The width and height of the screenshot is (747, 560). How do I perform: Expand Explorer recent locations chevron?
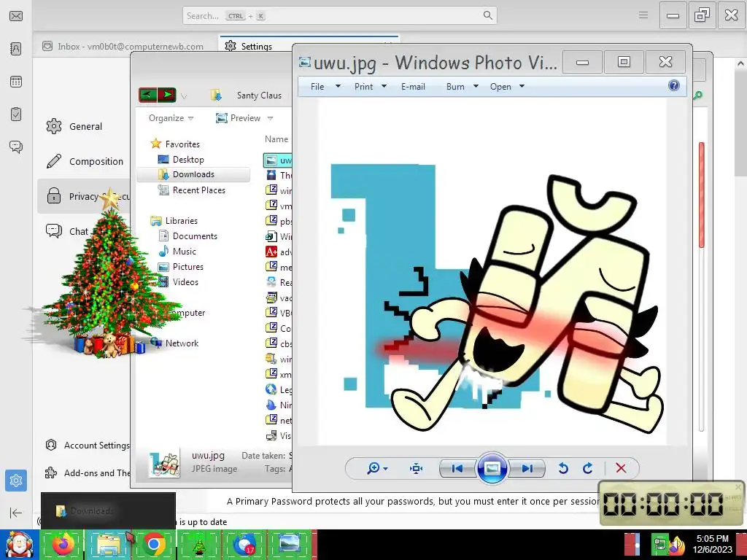[184, 96]
